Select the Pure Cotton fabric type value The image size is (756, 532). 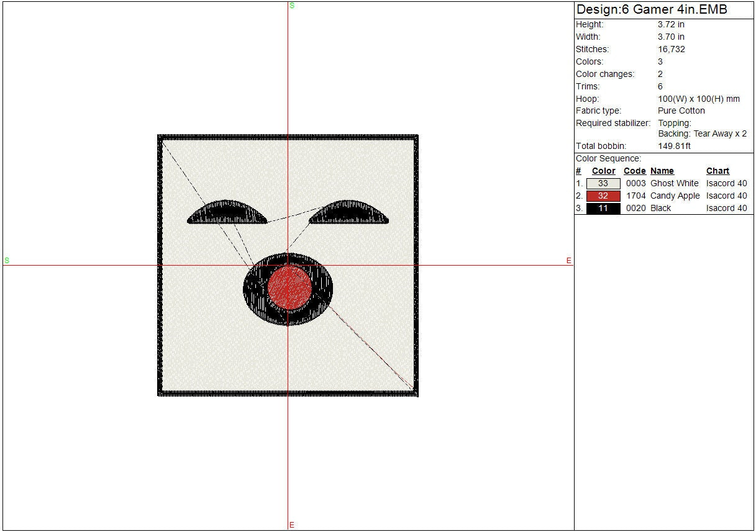[x=681, y=111]
